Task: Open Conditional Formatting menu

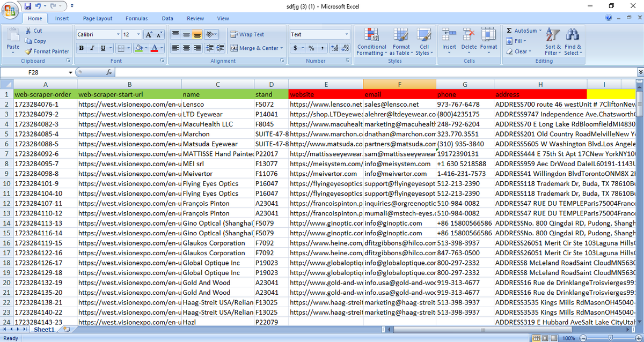Action: click(x=371, y=42)
